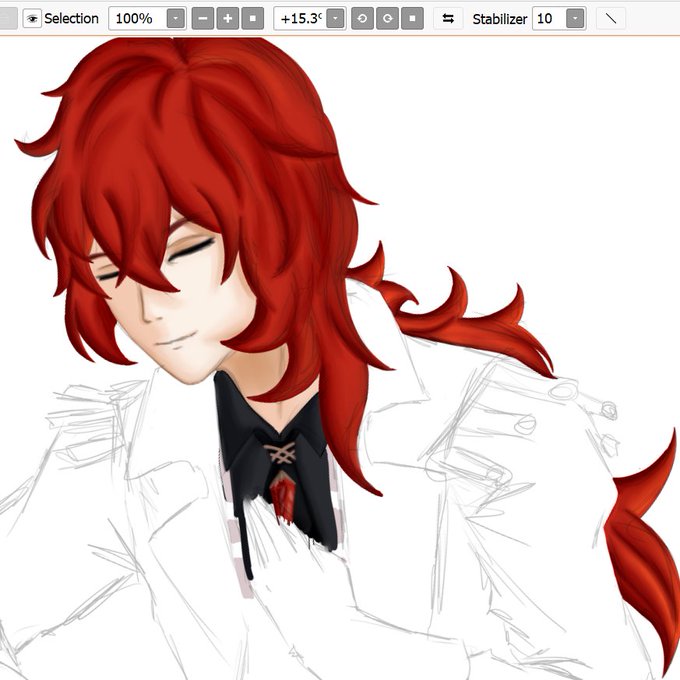
Task: Toggle the Selection visibility eye icon
Action: coord(32,19)
